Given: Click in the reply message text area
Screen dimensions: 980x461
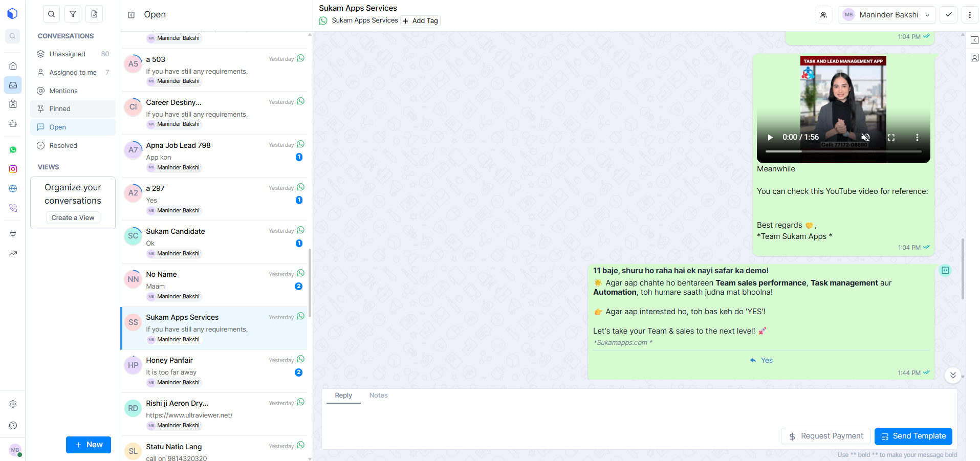Looking at the screenshot, I should 639,415.
